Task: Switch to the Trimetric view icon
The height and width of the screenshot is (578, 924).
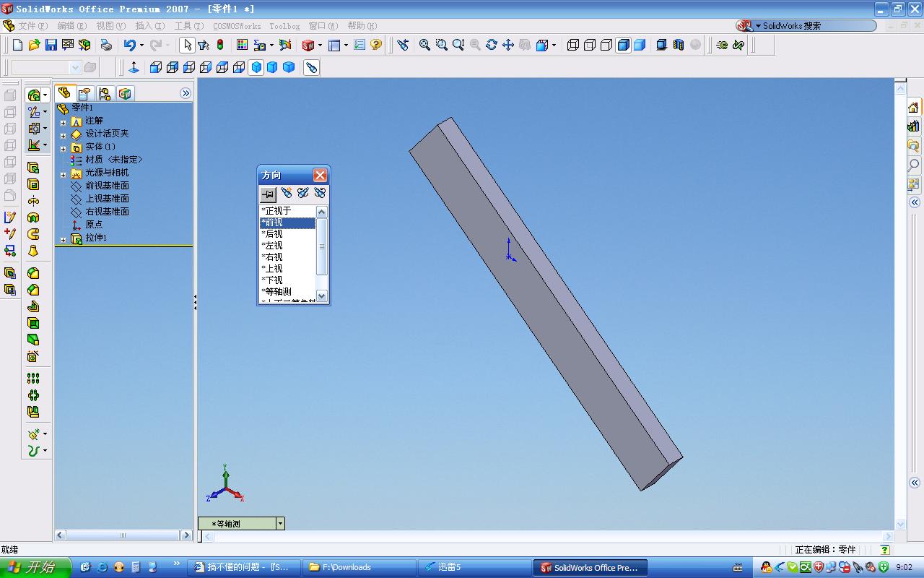Action: coord(272,67)
